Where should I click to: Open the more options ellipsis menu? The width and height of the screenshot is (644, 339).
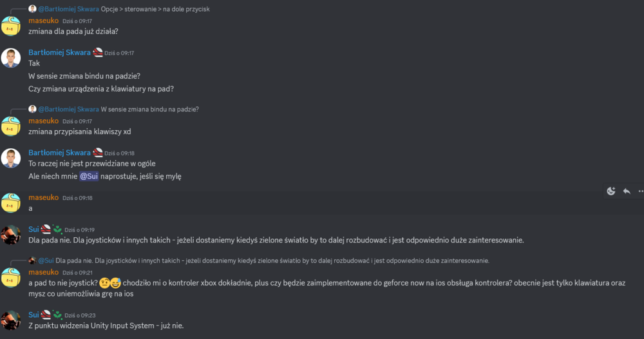(640, 191)
